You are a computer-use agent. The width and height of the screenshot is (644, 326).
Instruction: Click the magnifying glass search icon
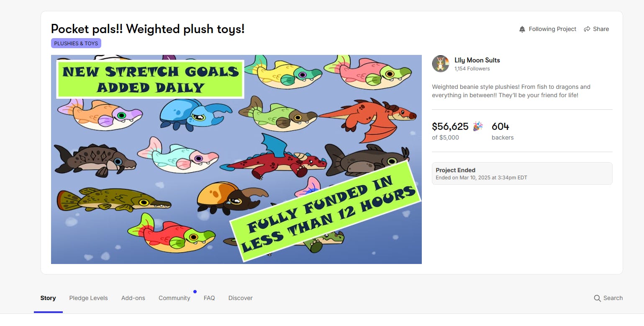point(597,298)
